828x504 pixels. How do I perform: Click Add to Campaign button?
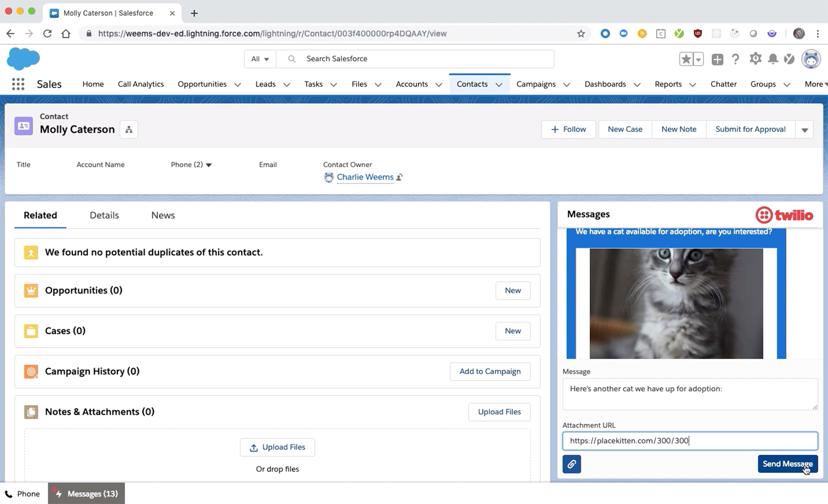[490, 371]
